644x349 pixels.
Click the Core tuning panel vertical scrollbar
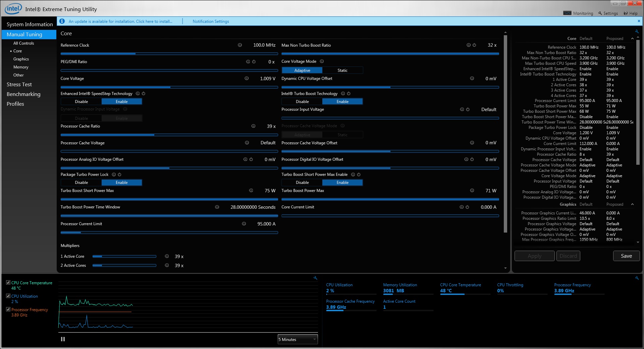[505, 133]
